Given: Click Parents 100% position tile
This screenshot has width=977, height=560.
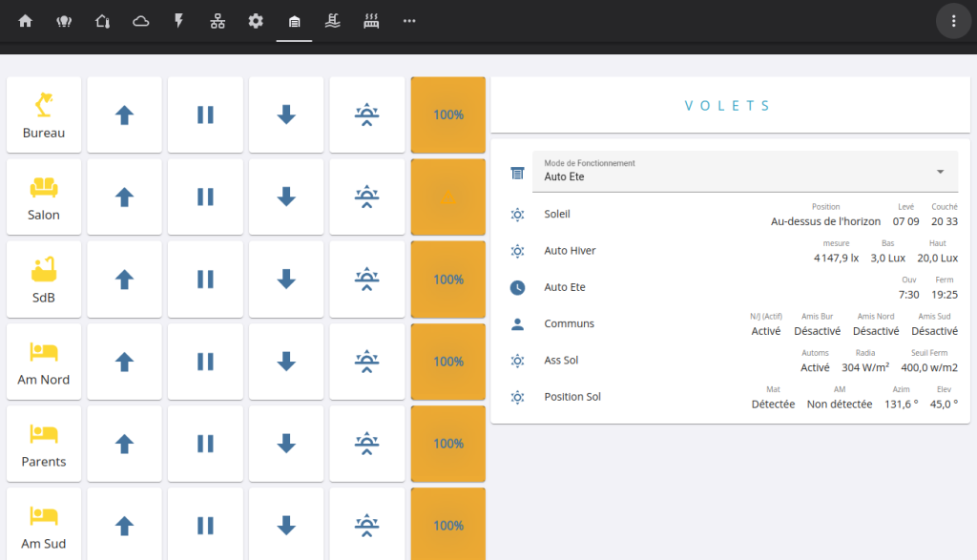Looking at the screenshot, I should [448, 444].
